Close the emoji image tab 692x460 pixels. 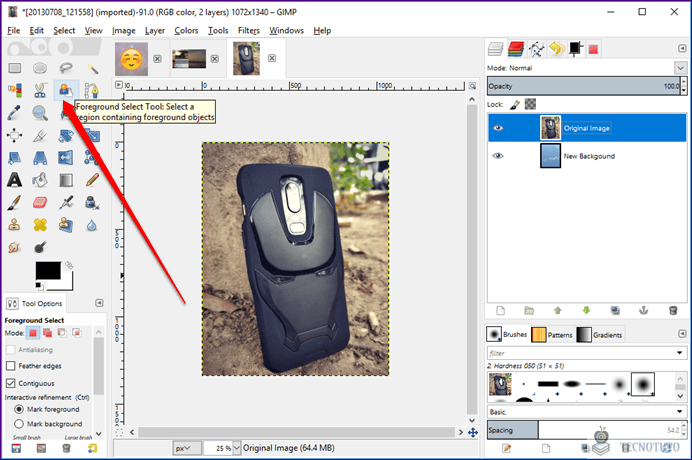157,59
